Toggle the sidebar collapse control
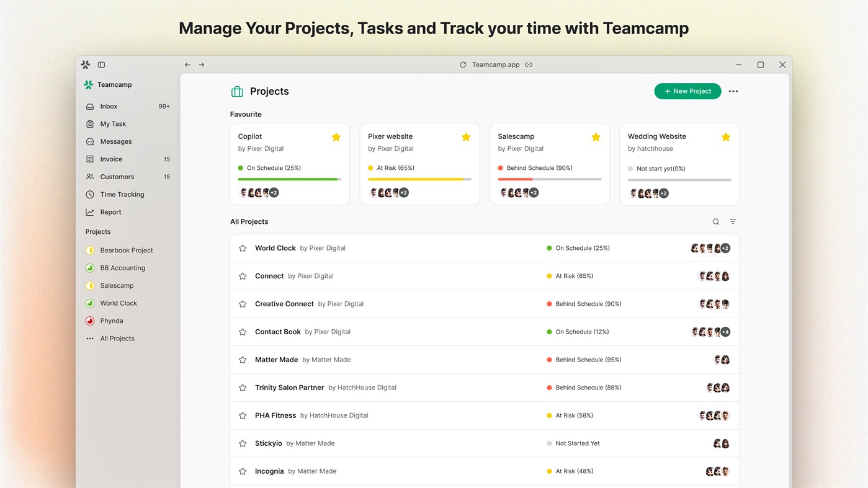The width and height of the screenshot is (868, 488). tap(101, 64)
